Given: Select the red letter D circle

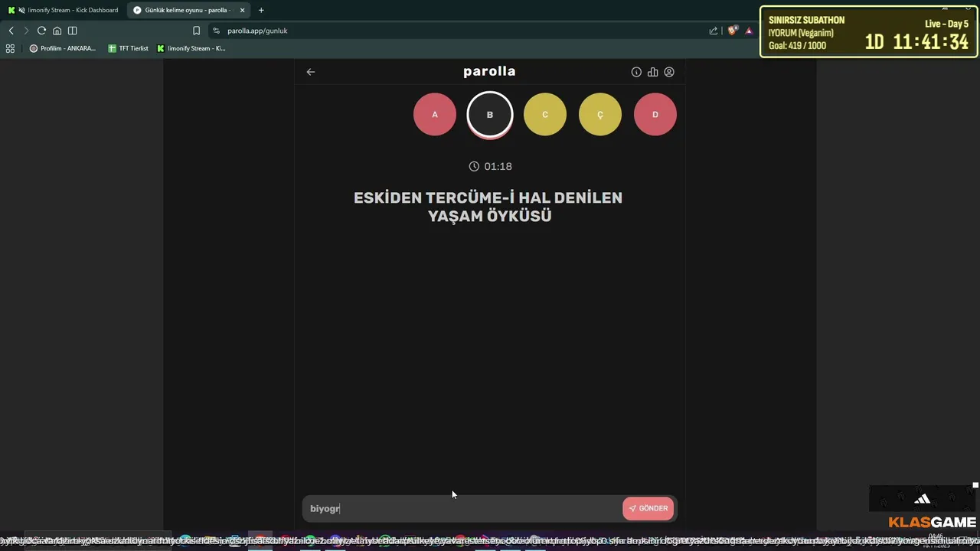Looking at the screenshot, I should point(655,115).
